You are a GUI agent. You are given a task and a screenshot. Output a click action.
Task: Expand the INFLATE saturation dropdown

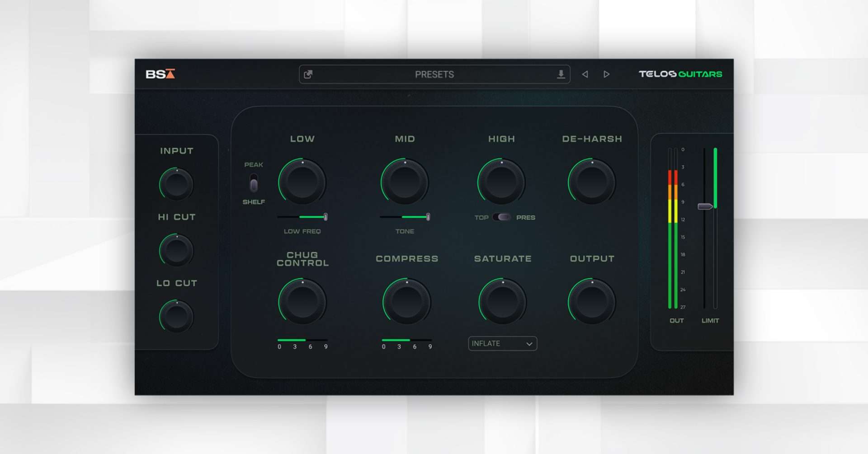(502, 344)
